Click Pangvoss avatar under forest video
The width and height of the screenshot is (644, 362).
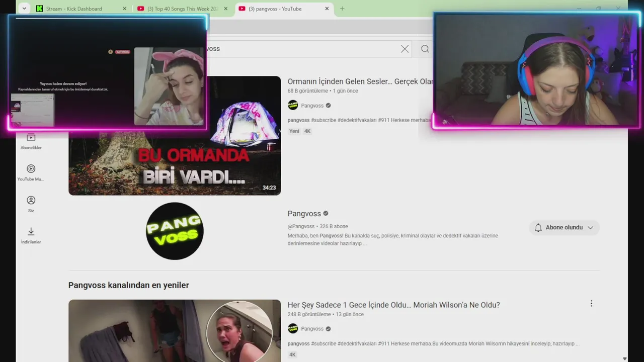click(293, 106)
